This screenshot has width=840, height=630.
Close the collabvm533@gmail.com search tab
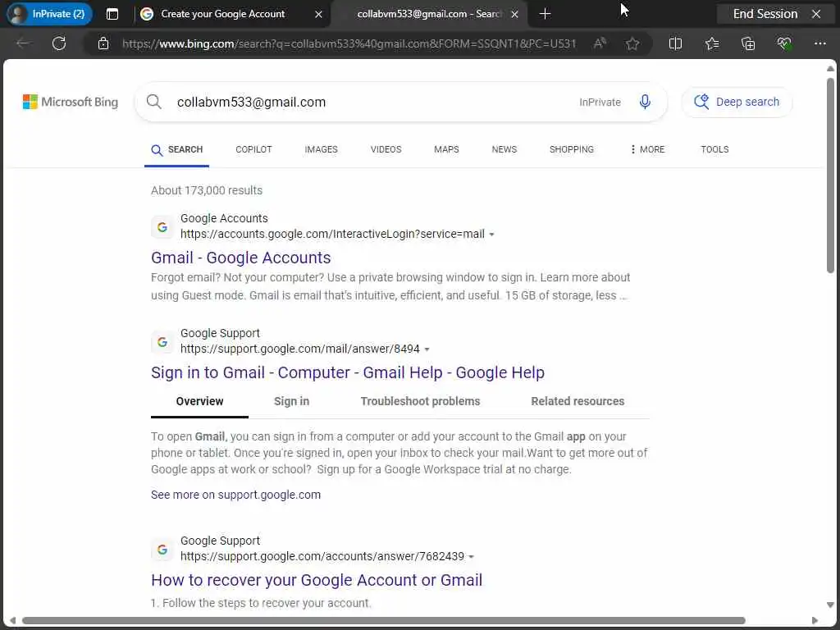coord(515,14)
